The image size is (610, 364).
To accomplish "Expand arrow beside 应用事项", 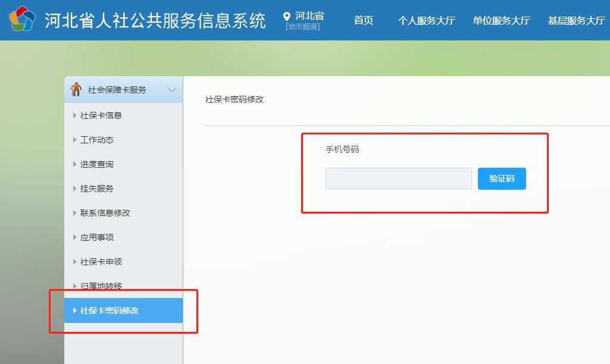I will coord(75,237).
